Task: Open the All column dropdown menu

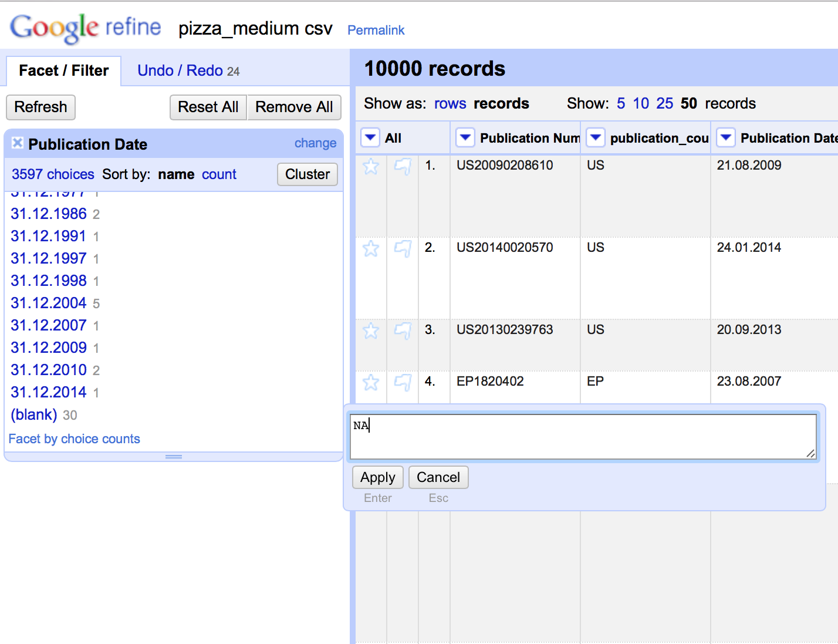Action: click(x=370, y=138)
